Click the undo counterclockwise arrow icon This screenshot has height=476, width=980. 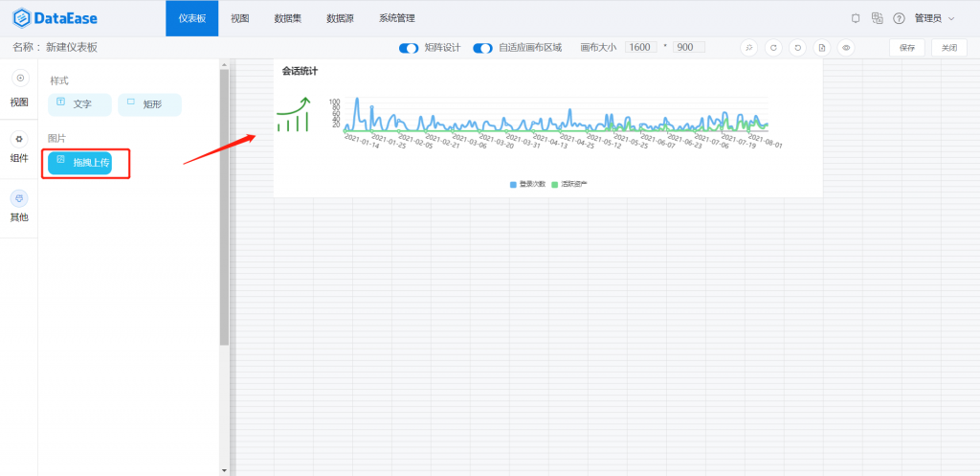coord(797,48)
